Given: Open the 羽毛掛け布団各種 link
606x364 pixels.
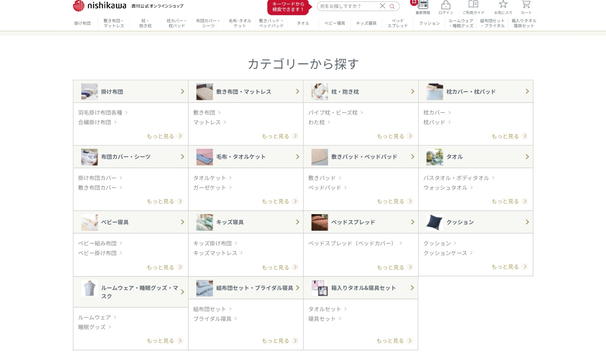Looking at the screenshot, I should (100, 112).
